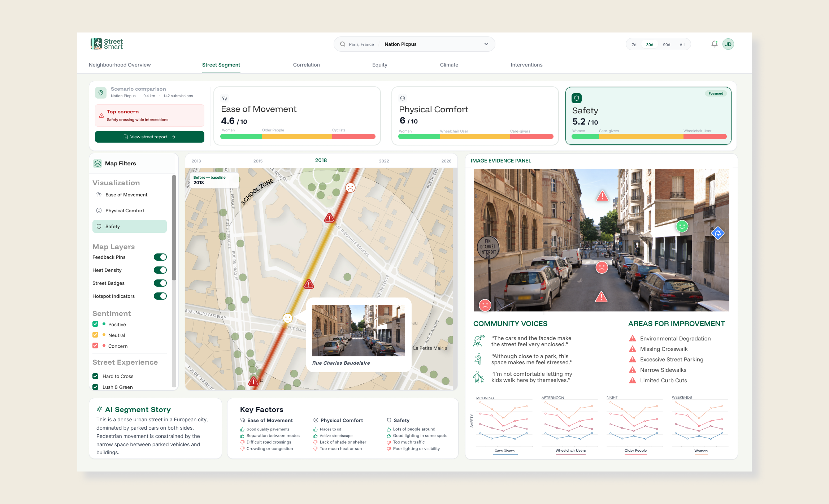Click the Street Smart logo
This screenshot has height=504, width=829.
pyautogui.click(x=107, y=44)
